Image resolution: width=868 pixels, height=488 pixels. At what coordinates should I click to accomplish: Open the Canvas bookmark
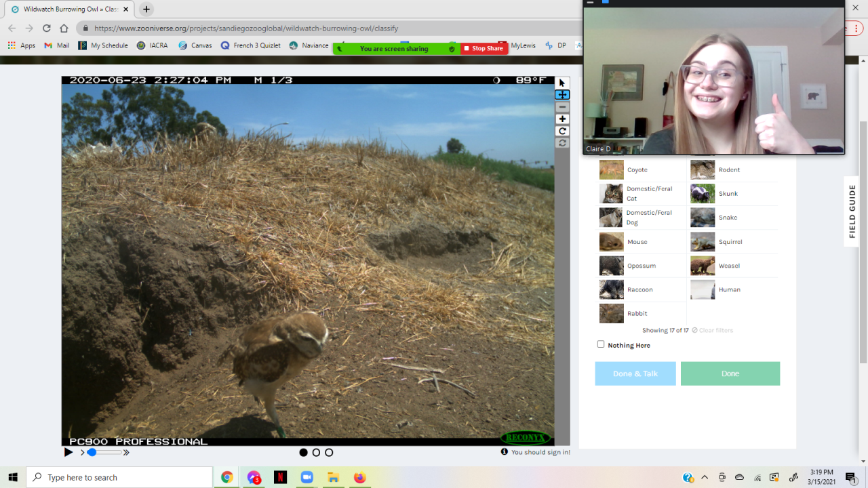[195, 45]
